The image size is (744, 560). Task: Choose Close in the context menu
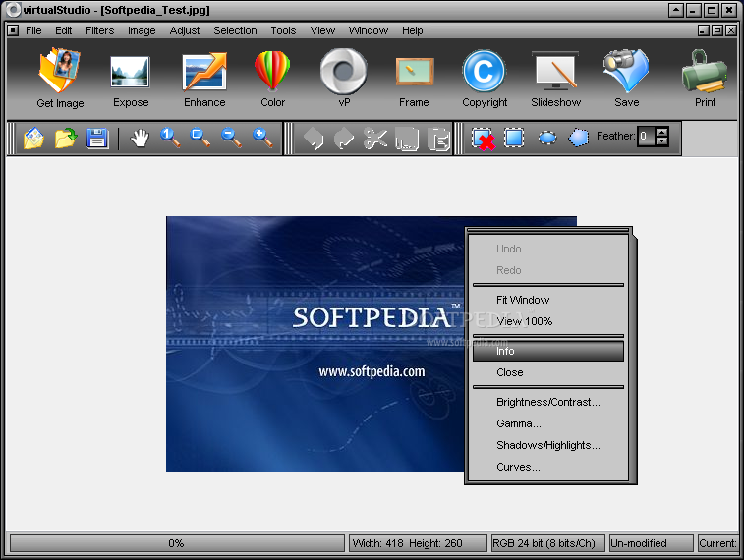(x=548, y=372)
